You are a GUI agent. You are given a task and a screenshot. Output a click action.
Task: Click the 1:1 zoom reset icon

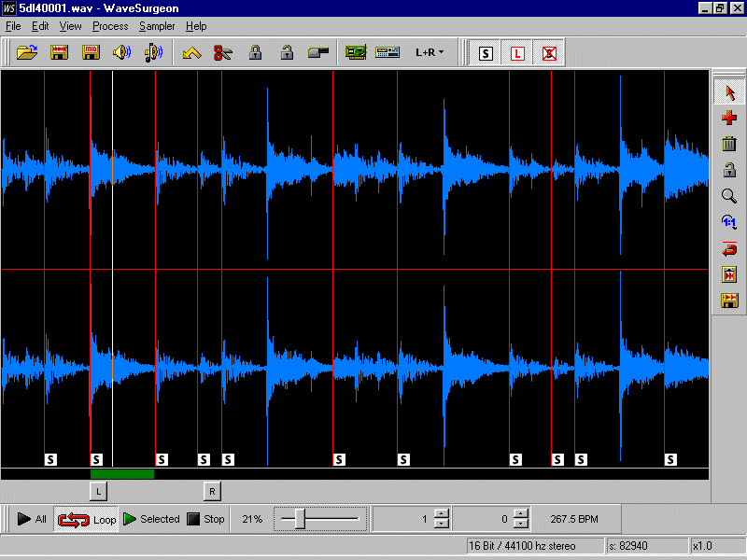729,222
